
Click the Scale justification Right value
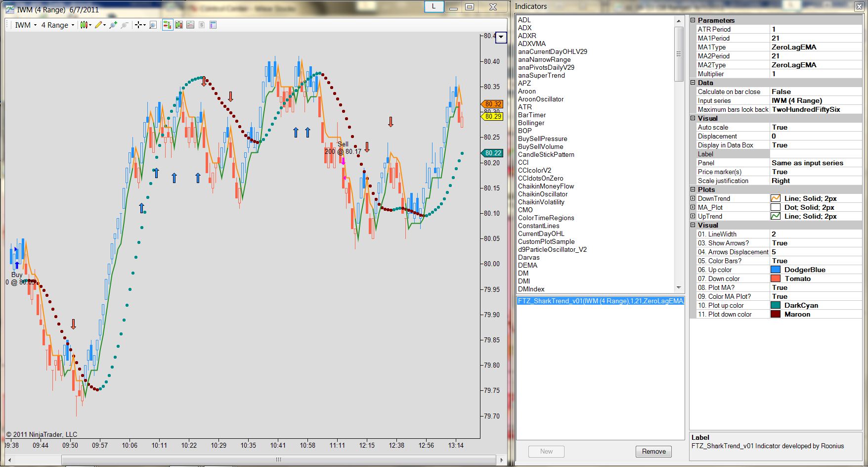pyautogui.click(x=816, y=181)
